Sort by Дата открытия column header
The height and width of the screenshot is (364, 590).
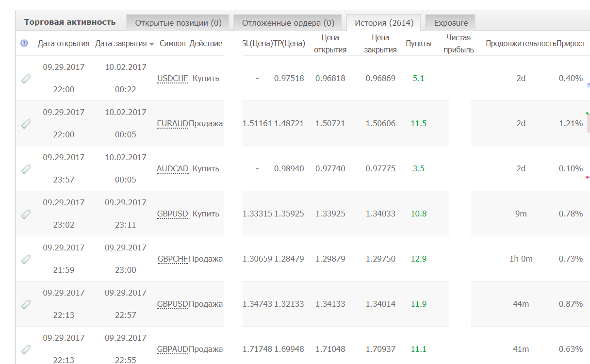64,43
